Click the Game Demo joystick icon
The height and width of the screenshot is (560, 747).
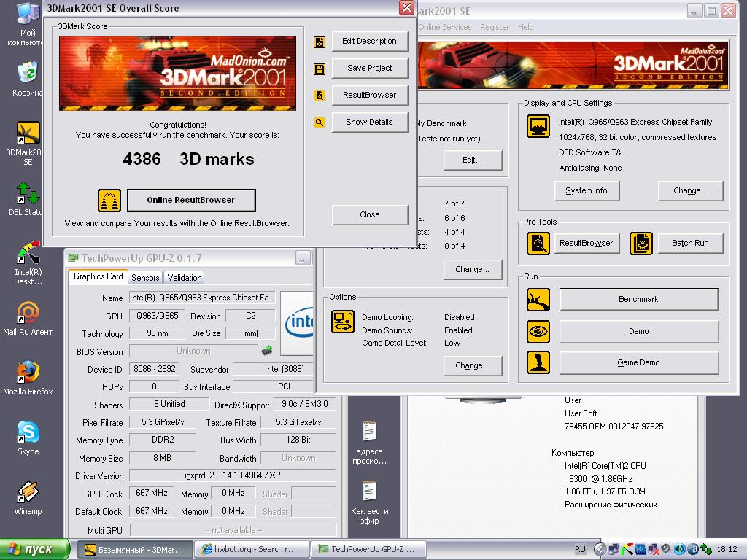[538, 362]
